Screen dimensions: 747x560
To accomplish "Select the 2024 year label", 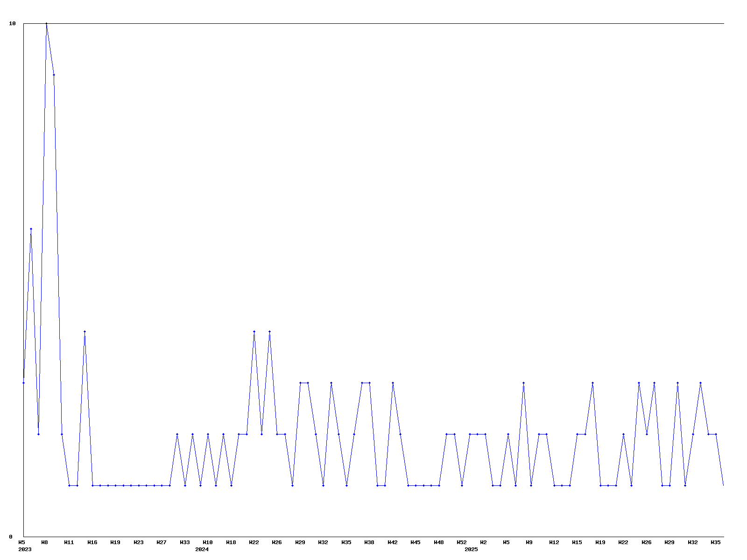I will coord(202,549).
